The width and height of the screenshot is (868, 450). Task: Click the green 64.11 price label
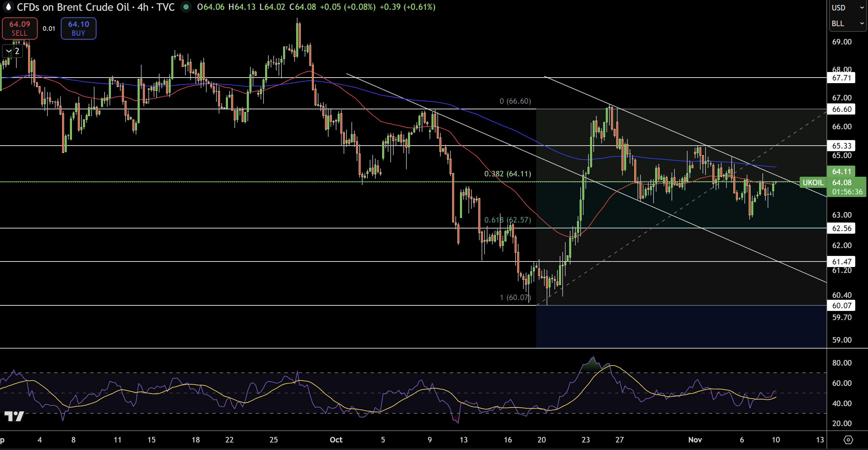point(842,171)
